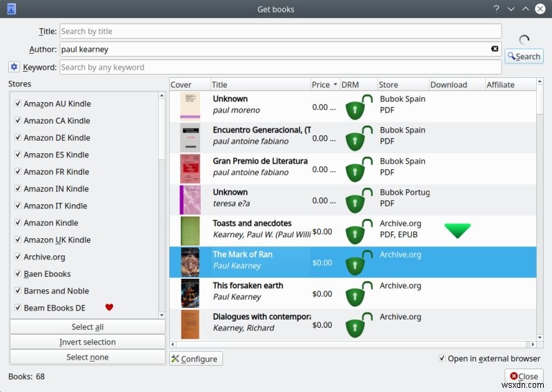Open Dialogues with contemporary cover thumbnail
The image size is (552, 392).
tap(190, 324)
